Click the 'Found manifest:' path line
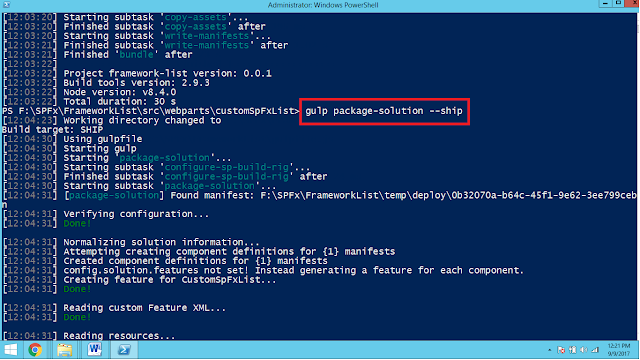Image resolution: width=640 pixels, height=360 pixels. [350, 196]
